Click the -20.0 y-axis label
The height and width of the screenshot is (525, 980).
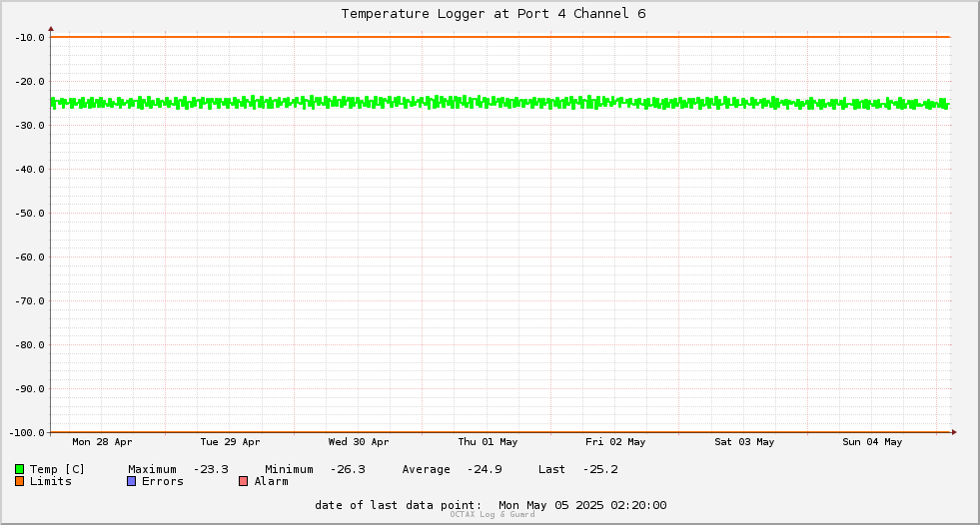coord(30,81)
